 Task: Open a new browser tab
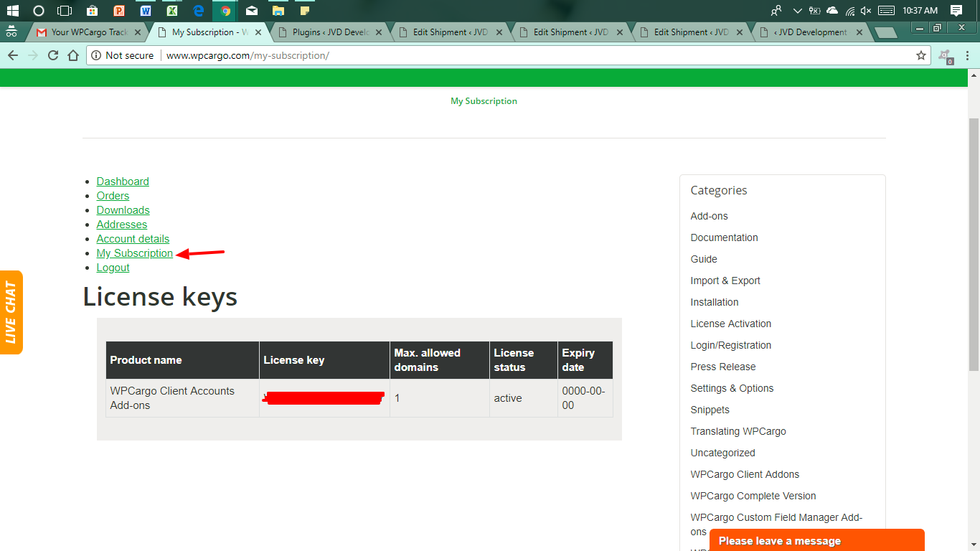tap(886, 32)
